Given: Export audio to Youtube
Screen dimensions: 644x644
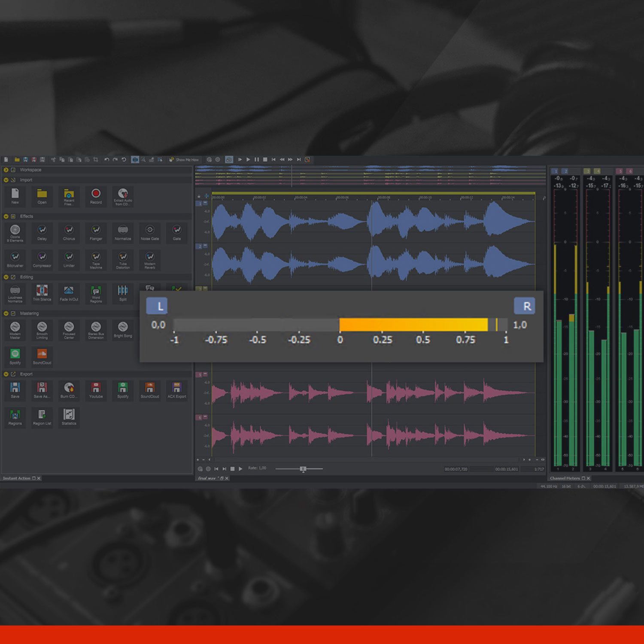Looking at the screenshot, I should pyautogui.click(x=96, y=390).
